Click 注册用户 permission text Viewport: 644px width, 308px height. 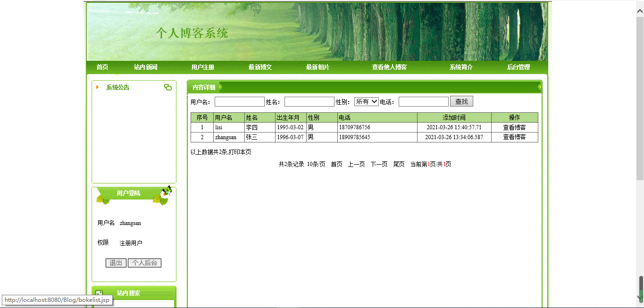131,243
